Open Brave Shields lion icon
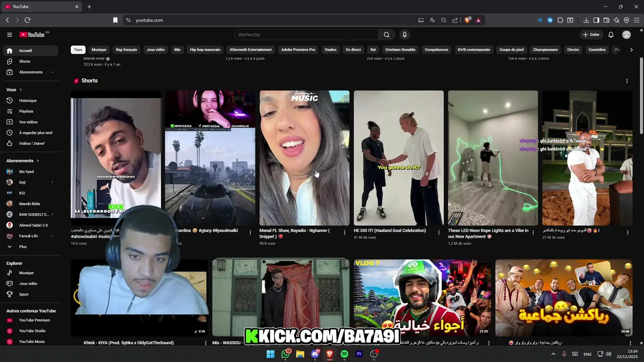Viewport: 644px width, 362px height. 467,20
